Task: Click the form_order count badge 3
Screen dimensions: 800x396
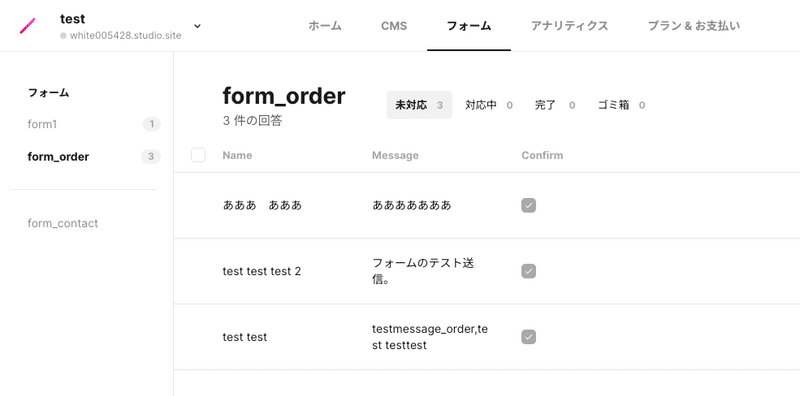Action: tap(151, 157)
